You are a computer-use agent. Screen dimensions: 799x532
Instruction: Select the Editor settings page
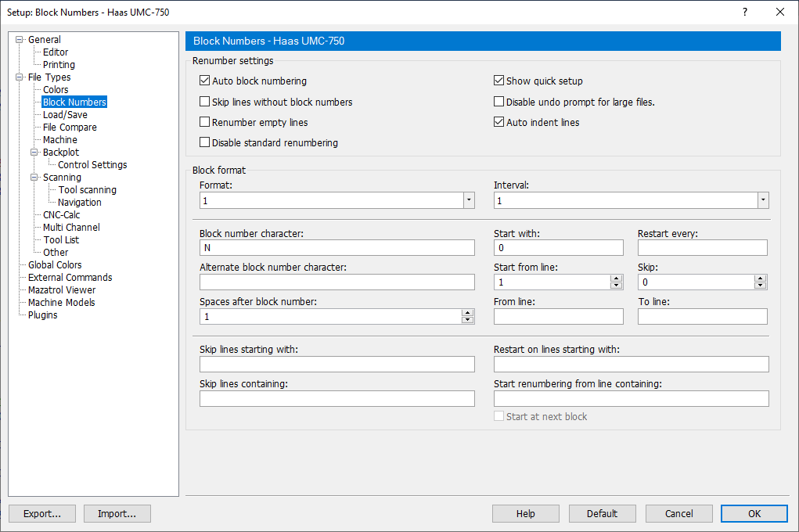click(56, 52)
